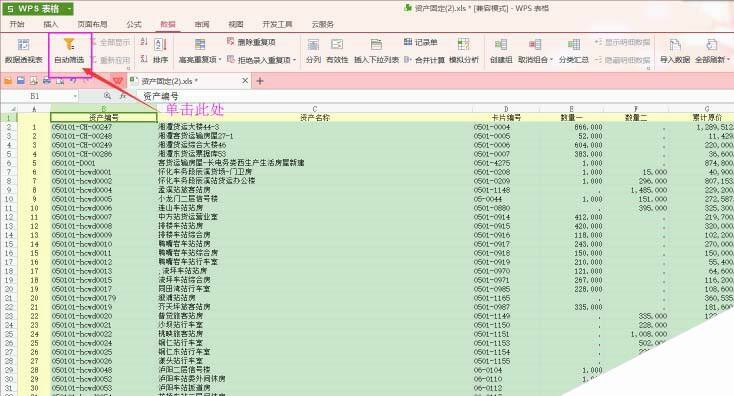Click 插入下拉列表 insert dropdown list
734x396 pixels.
[x=376, y=51]
